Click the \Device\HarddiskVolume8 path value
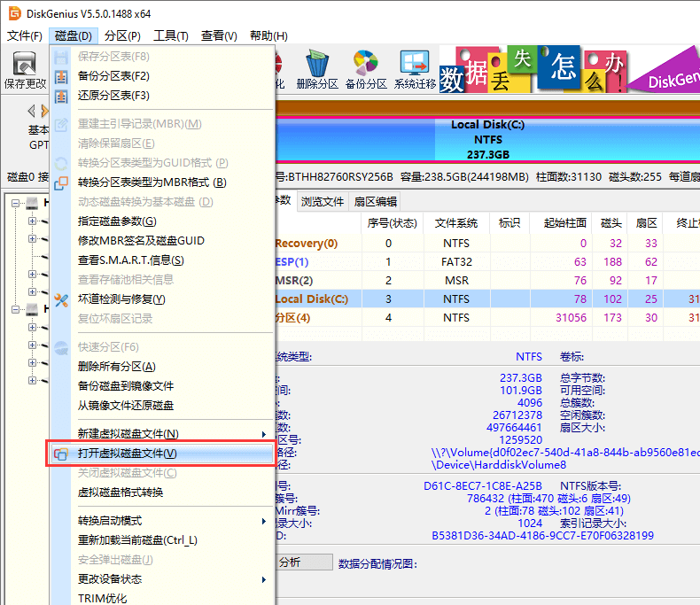700x605 pixels. tap(498, 465)
